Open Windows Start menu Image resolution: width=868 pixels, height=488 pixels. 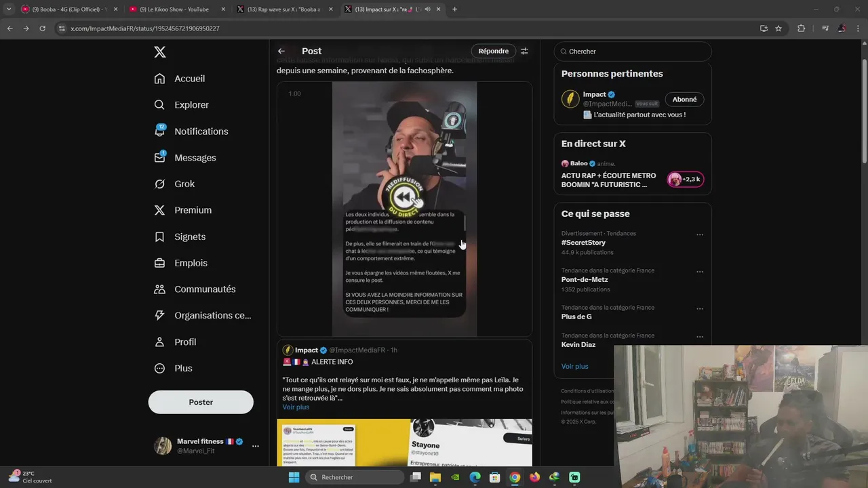(294, 477)
